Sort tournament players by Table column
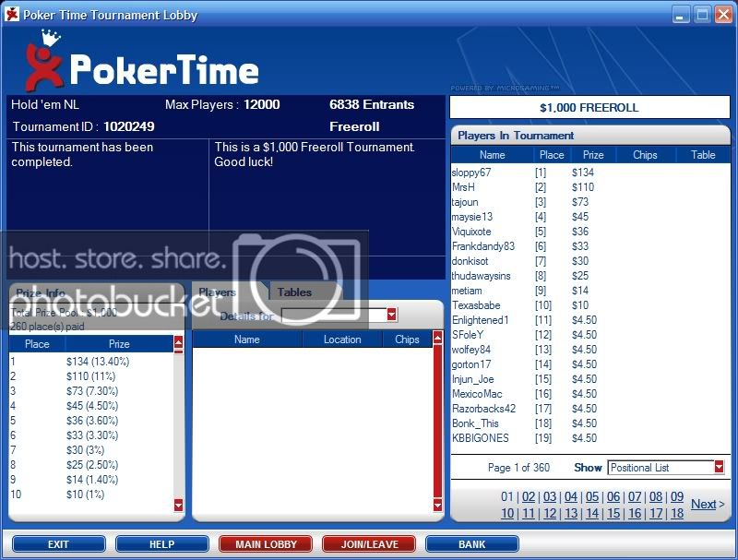 (x=703, y=155)
